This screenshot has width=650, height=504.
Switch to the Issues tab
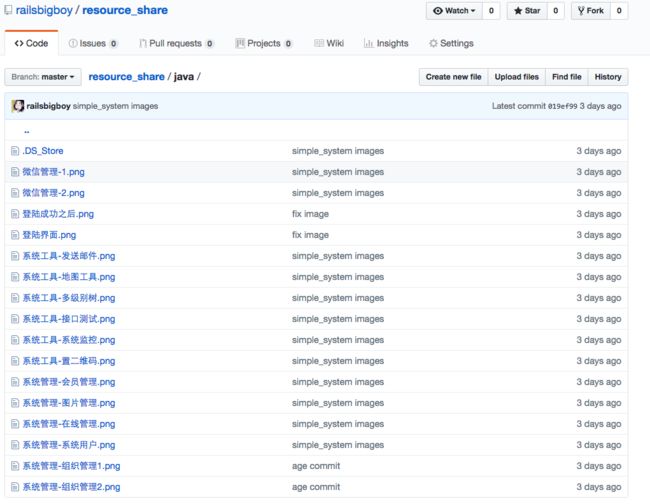(x=93, y=43)
